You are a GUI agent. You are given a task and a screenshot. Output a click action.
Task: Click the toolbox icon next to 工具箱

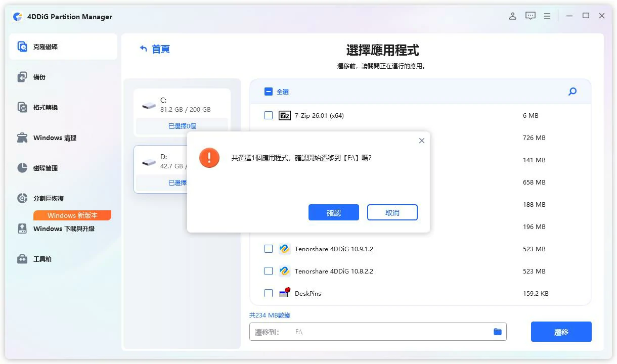(x=22, y=259)
